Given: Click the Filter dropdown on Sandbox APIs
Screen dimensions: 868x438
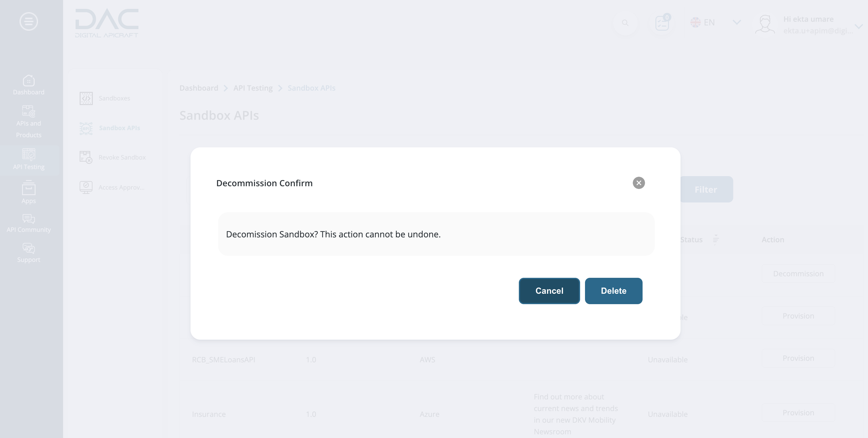Looking at the screenshot, I should coord(705,189).
